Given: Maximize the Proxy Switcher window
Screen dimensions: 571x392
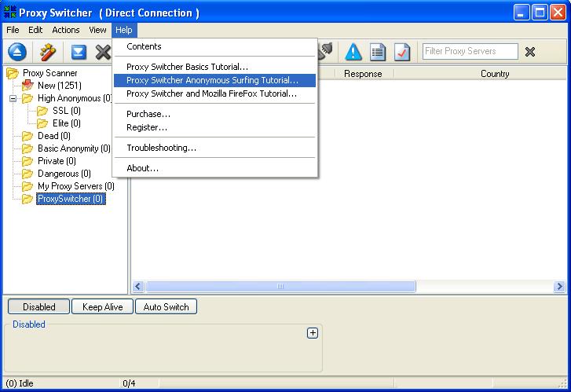Looking at the screenshot, I should pyautogui.click(x=540, y=13).
